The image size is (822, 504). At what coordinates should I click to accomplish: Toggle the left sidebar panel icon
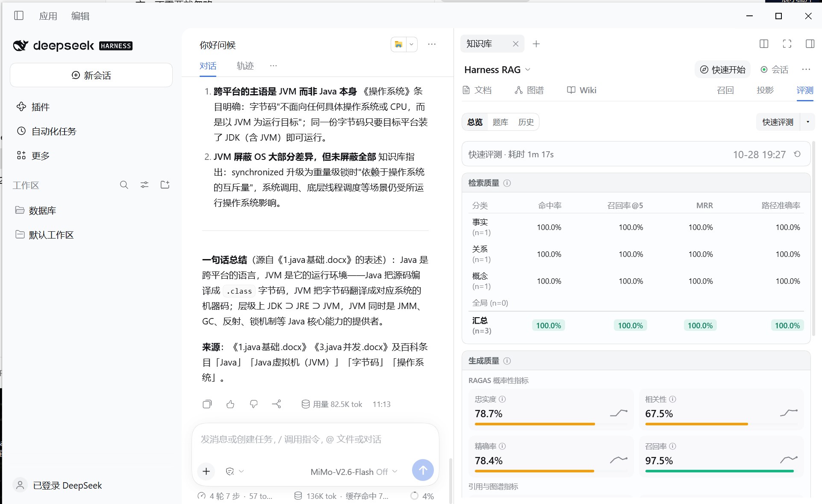point(19,16)
